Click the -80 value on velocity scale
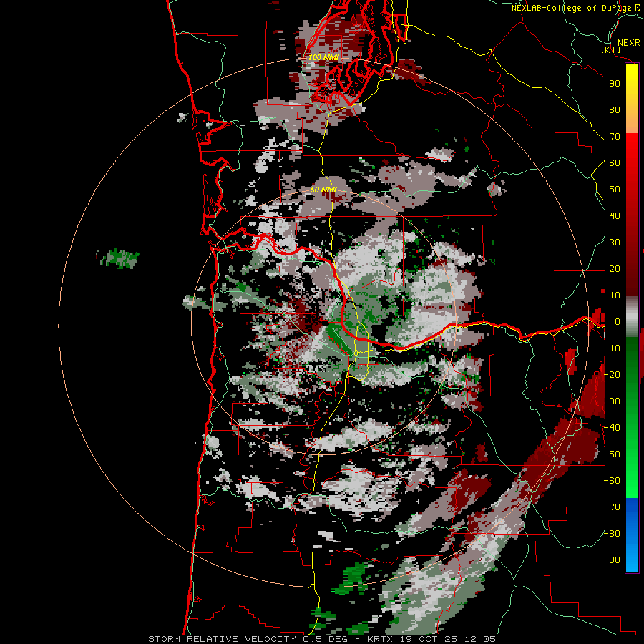The width and height of the screenshot is (644, 644). click(612, 534)
